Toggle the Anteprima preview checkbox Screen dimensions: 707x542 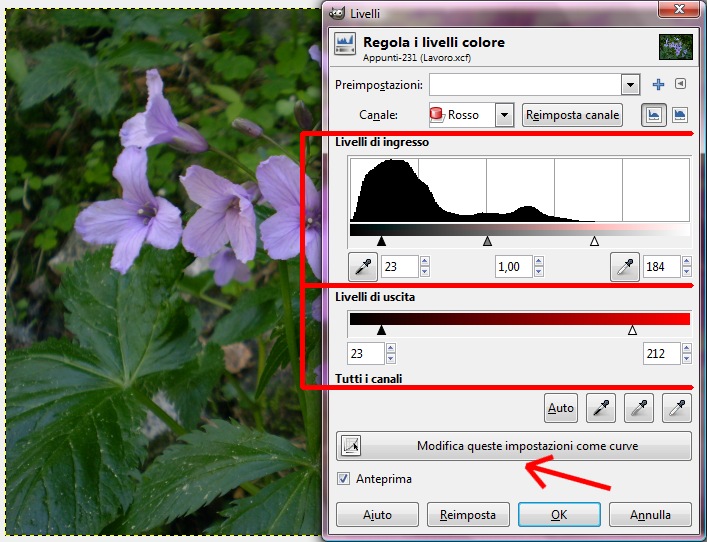(x=344, y=479)
